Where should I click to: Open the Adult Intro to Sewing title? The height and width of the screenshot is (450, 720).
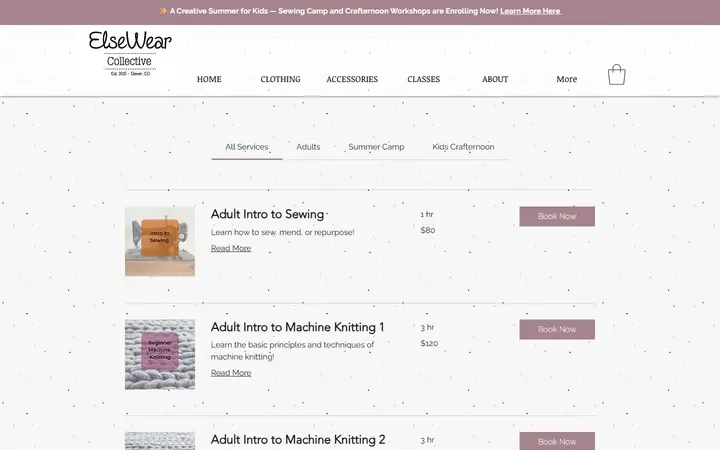[x=267, y=214]
